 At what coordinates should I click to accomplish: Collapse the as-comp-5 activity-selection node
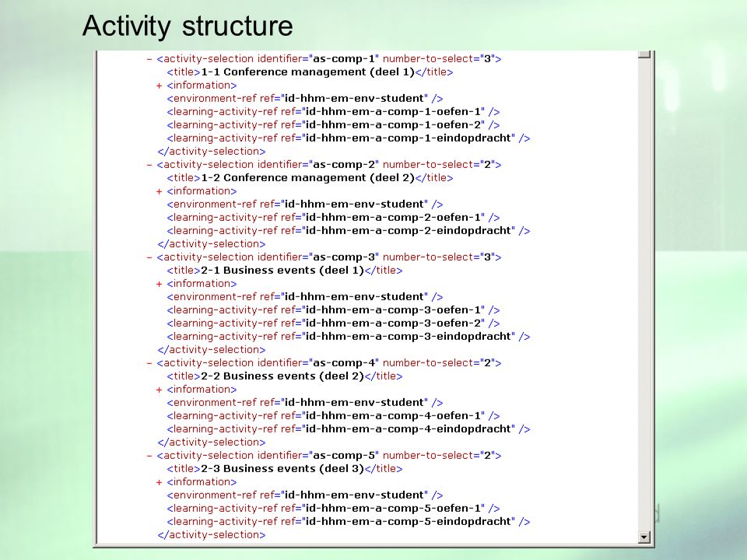click(x=149, y=456)
